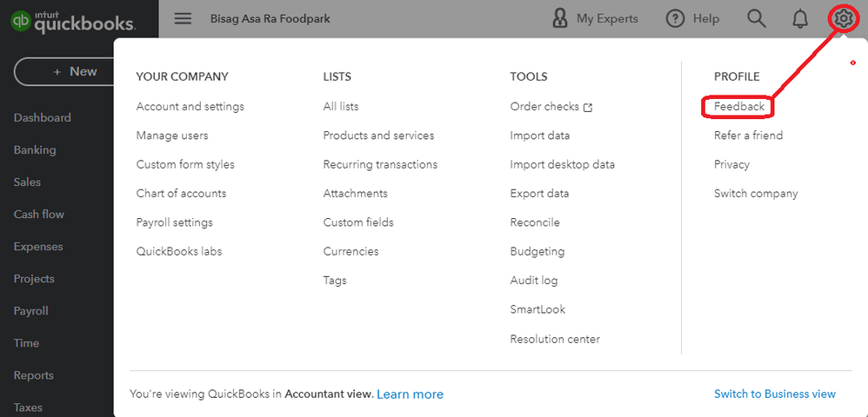868x417 pixels.
Task: Open the Help menu
Action: point(692,19)
